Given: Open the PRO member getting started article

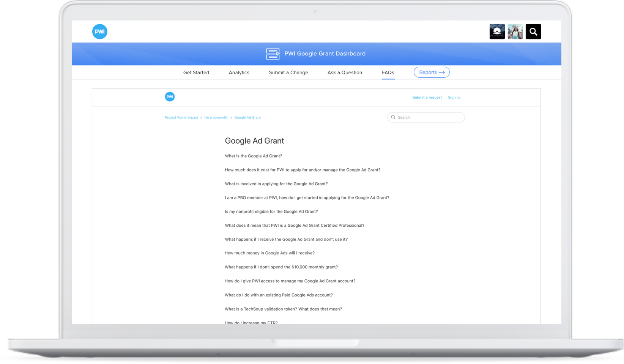Looking at the screenshot, I should (307, 198).
